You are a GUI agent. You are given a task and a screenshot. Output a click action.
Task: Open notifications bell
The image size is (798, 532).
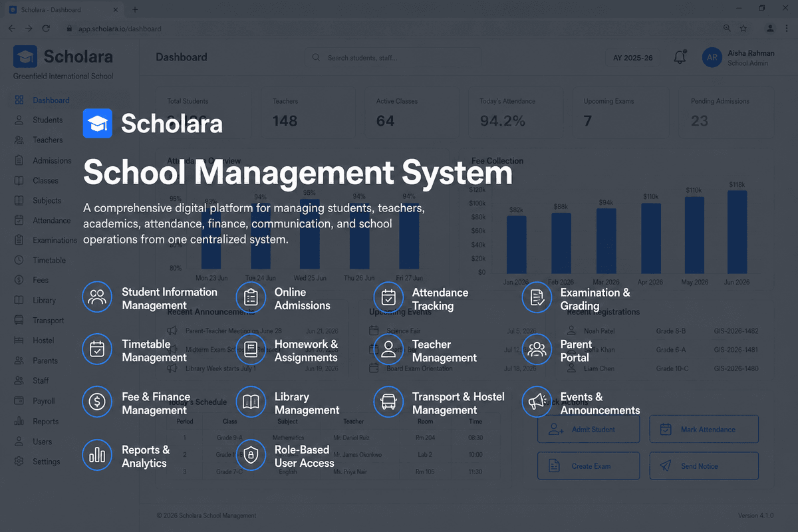coord(680,57)
